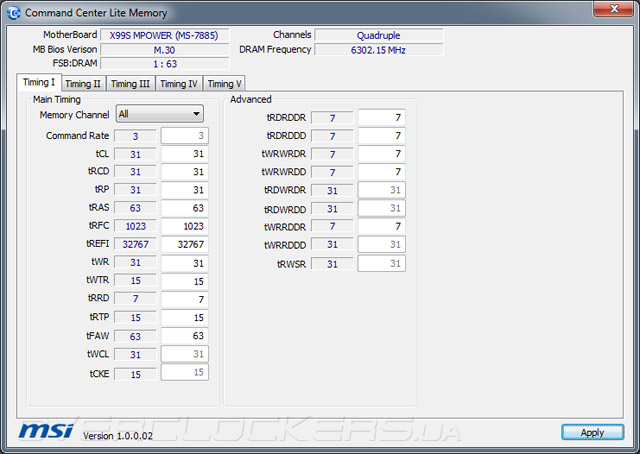Click the tFAW editable value field

[x=184, y=336]
